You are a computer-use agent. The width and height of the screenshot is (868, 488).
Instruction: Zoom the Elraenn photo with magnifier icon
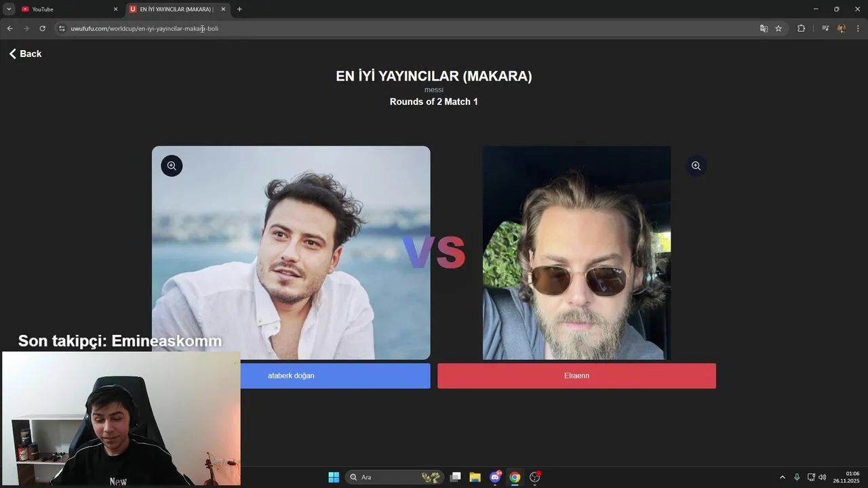click(696, 165)
